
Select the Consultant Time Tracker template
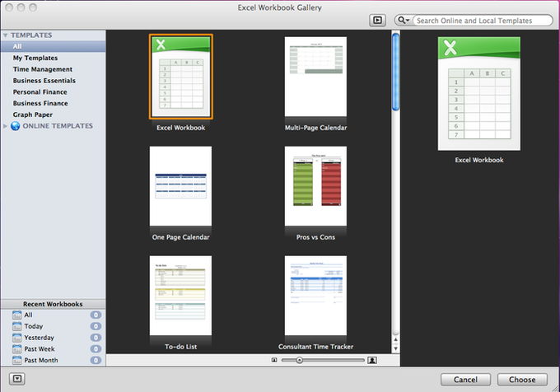[x=315, y=296]
